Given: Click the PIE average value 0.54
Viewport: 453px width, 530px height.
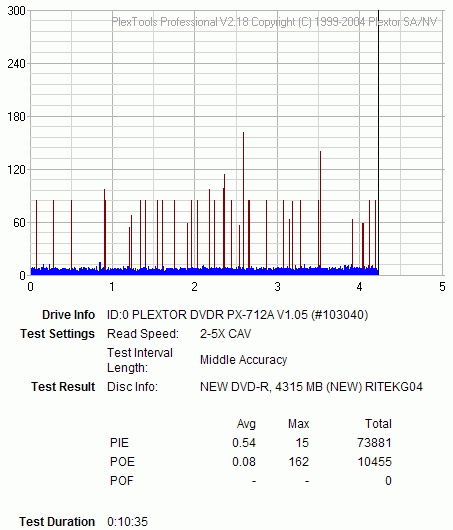Looking at the screenshot, I should click(244, 443).
